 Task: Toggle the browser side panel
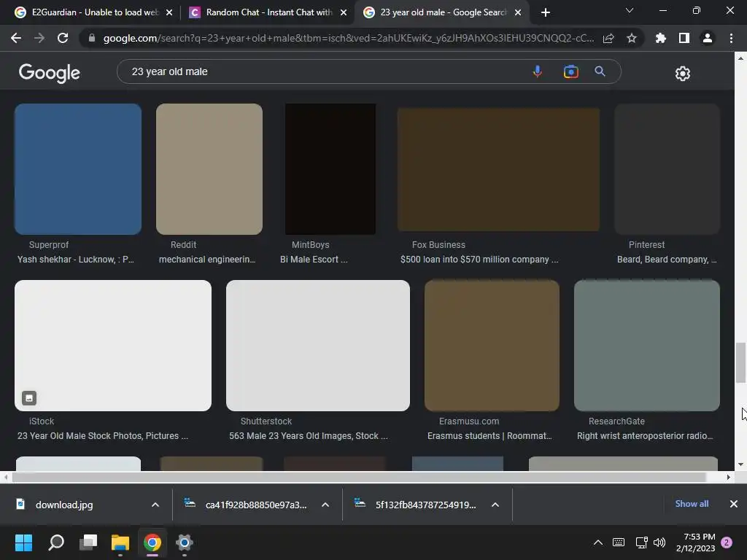(x=684, y=38)
